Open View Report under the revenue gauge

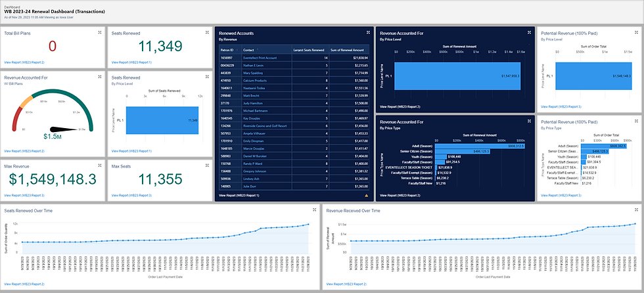(x=24, y=151)
